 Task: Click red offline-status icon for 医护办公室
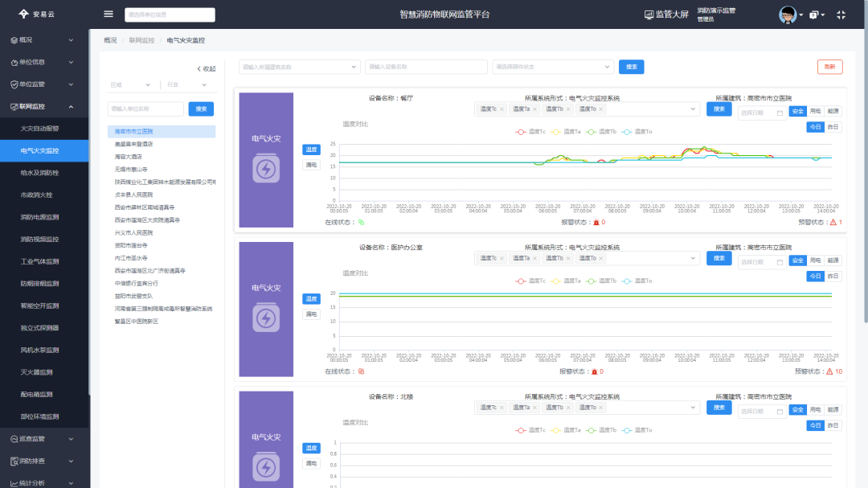tap(361, 371)
